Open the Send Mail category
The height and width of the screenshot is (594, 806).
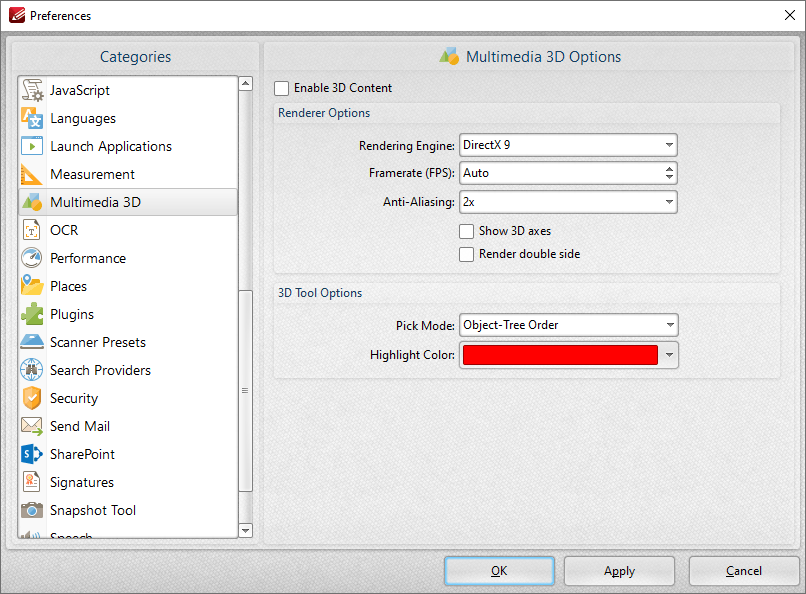tap(129, 426)
